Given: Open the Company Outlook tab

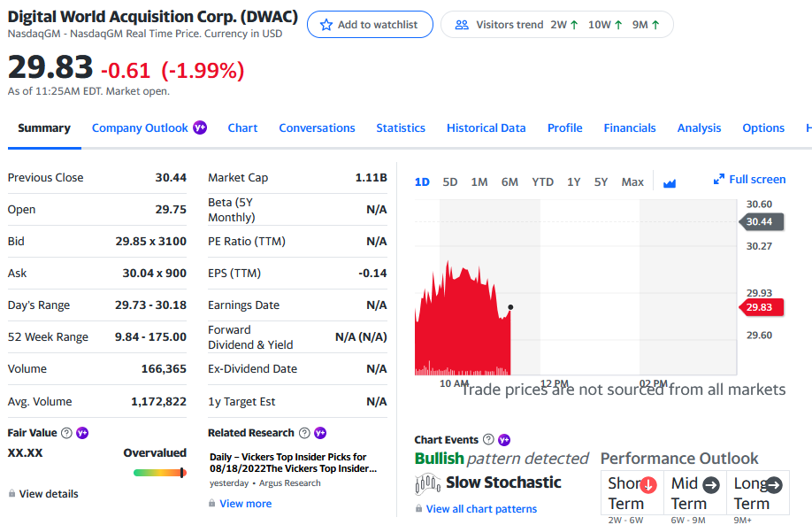Looking at the screenshot, I should [140, 128].
